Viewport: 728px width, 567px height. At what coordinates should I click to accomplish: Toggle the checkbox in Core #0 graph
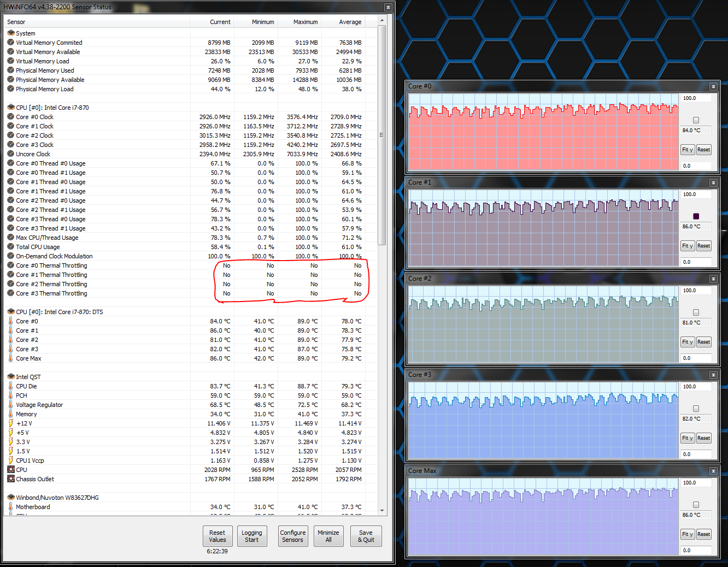696,120
